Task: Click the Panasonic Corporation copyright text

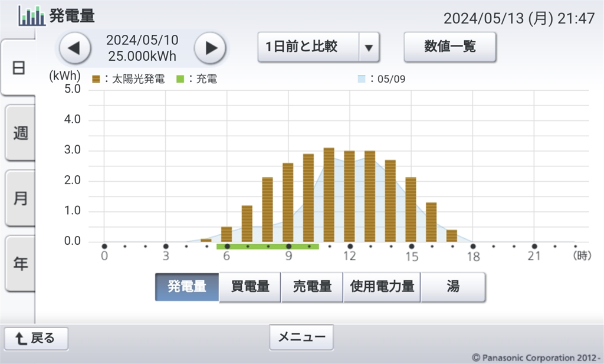Action: pos(536,358)
